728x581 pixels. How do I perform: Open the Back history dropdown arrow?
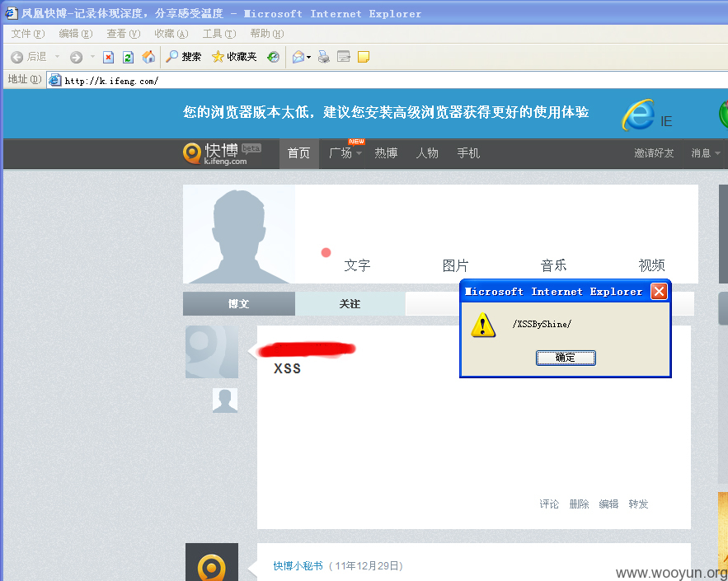pyautogui.click(x=58, y=57)
